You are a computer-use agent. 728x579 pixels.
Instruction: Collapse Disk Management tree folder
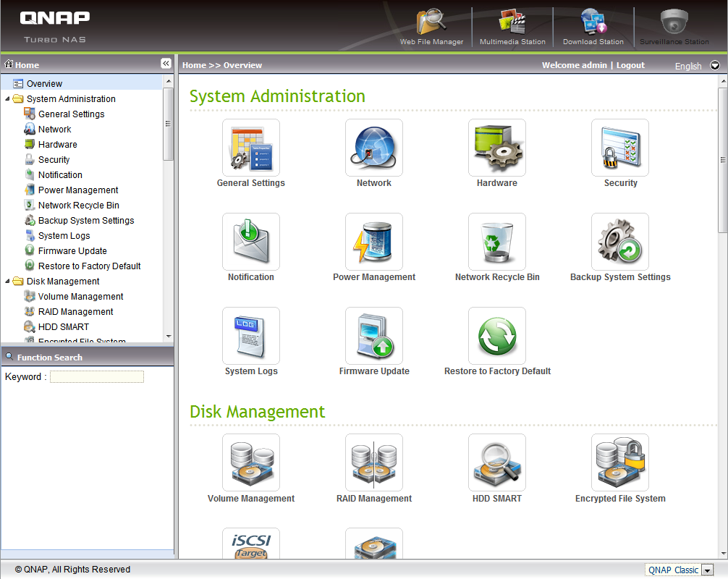click(x=7, y=282)
